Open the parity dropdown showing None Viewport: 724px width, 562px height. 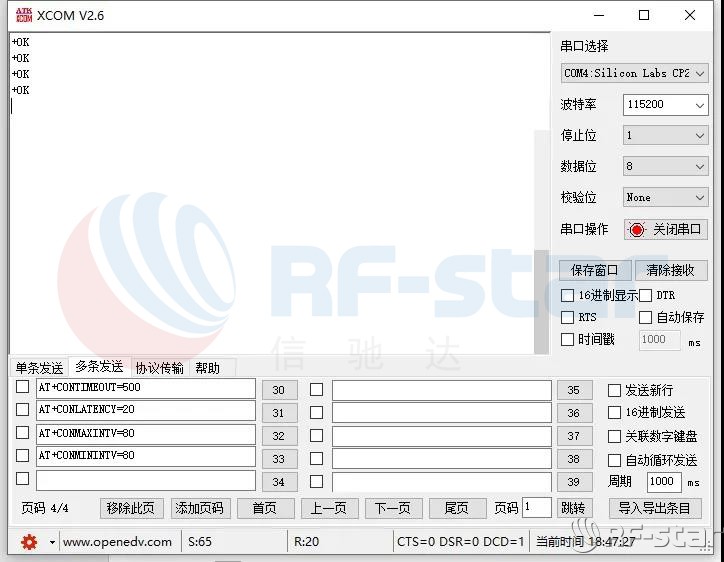pos(665,197)
